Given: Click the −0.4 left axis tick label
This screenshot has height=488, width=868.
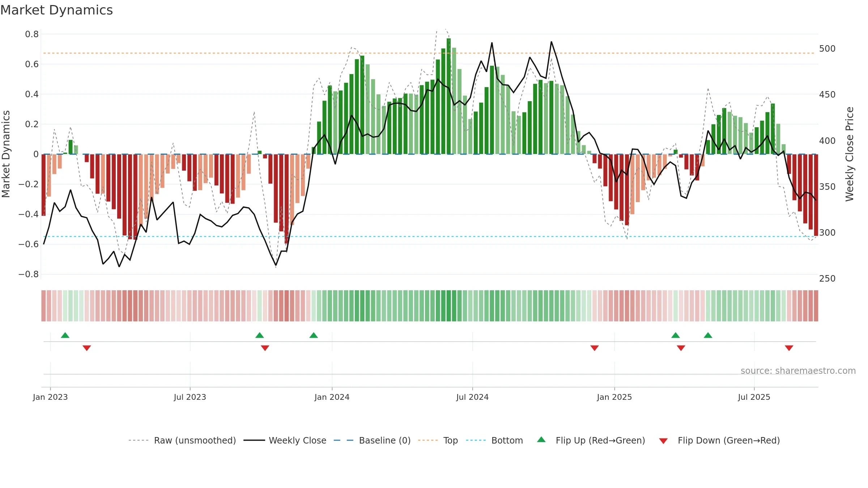Looking at the screenshot, I should (29, 214).
